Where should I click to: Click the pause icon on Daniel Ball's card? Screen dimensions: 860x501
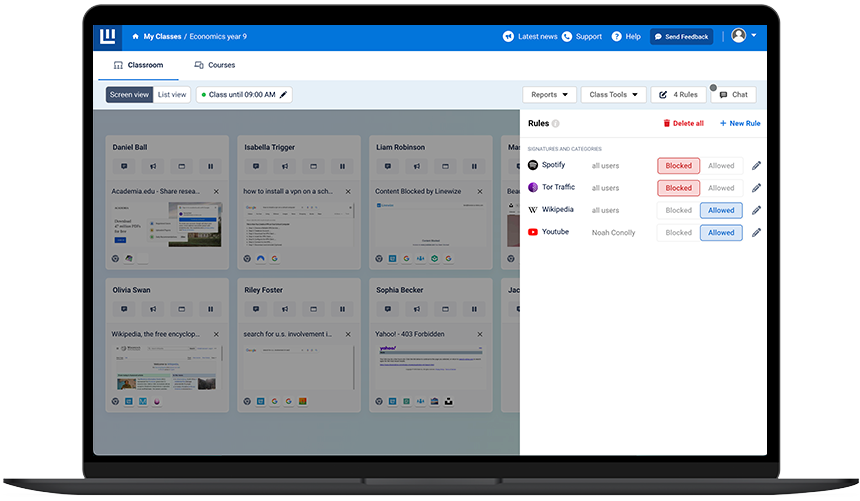(210, 167)
